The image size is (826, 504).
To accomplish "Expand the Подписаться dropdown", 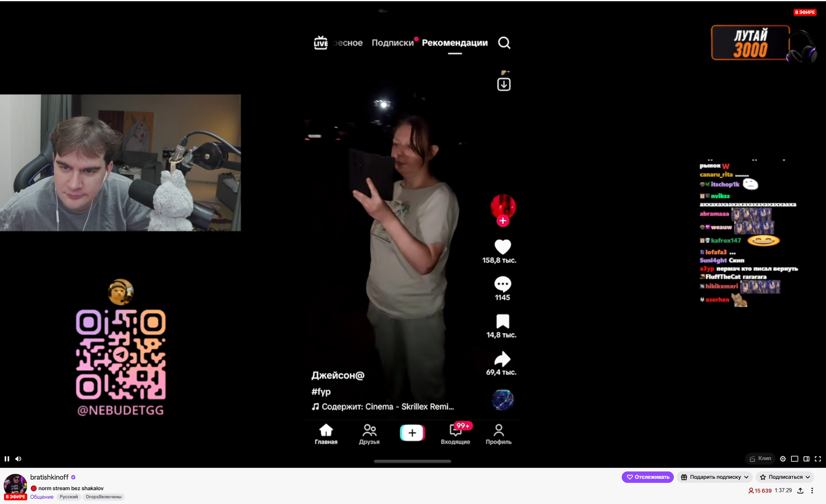I will [x=785, y=477].
